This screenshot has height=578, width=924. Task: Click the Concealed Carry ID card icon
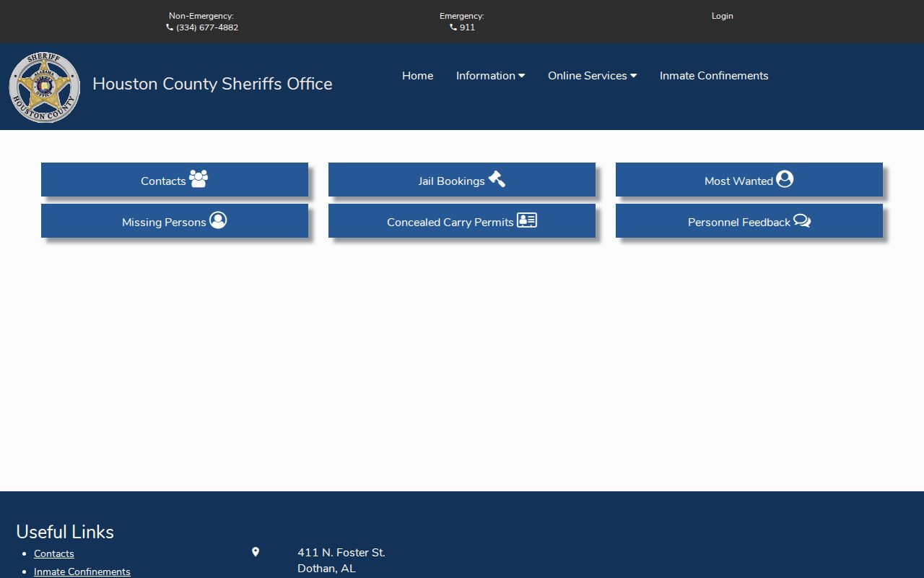[x=527, y=220]
